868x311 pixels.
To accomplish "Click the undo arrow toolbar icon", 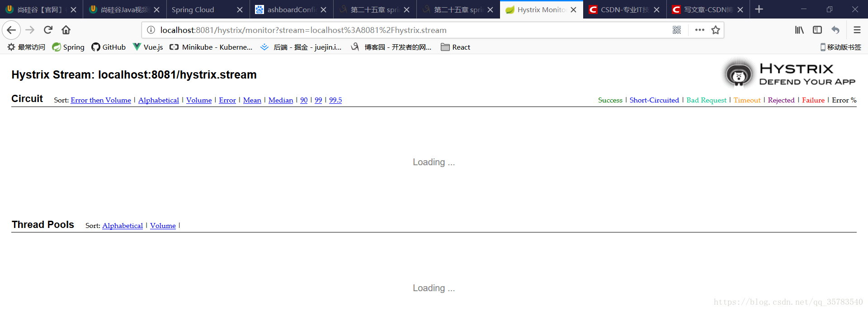I will (835, 30).
